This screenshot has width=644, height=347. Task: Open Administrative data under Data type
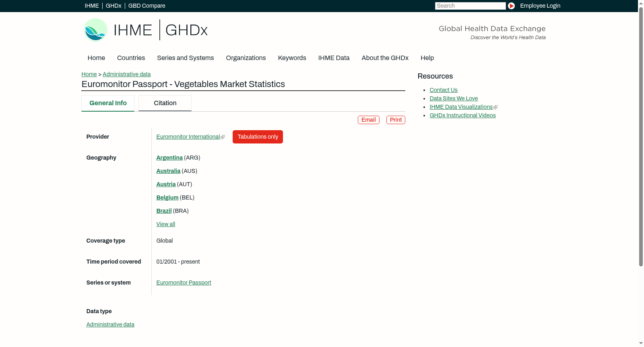pos(110,324)
